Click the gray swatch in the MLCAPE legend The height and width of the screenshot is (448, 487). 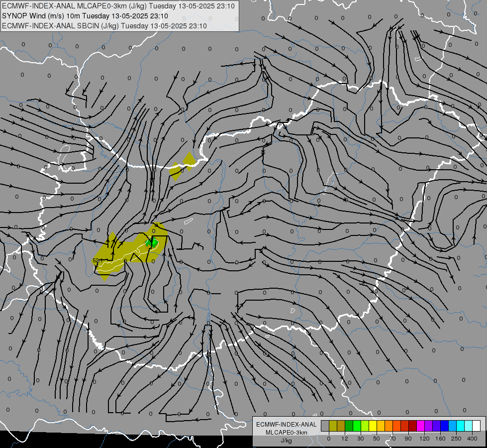point(325,426)
